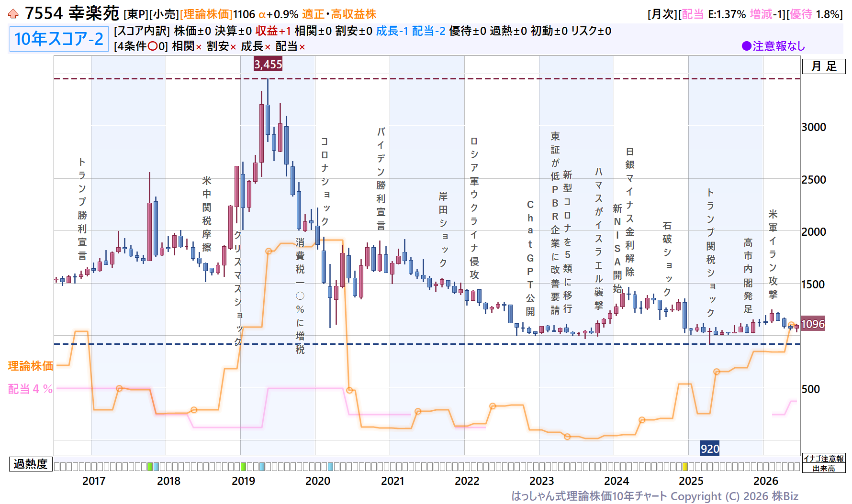The height and width of the screenshot is (504, 852).
Task: Click the 500 price axis label
Action: (x=811, y=389)
